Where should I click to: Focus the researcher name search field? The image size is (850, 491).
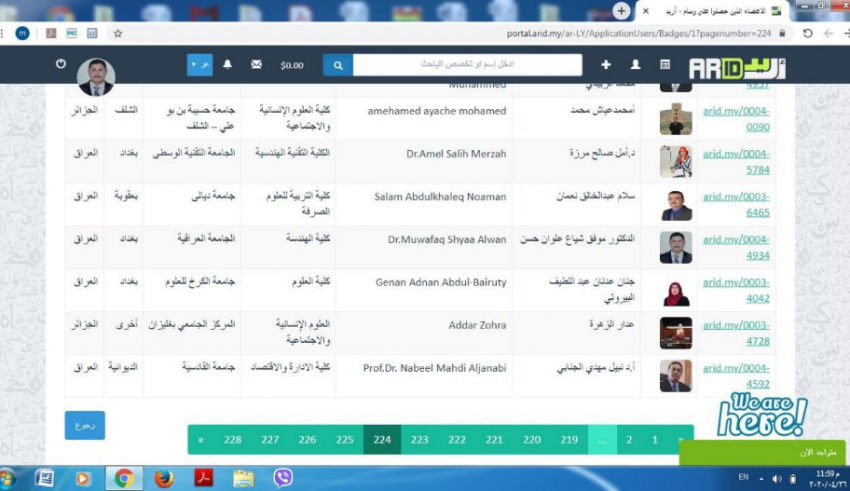[467, 65]
